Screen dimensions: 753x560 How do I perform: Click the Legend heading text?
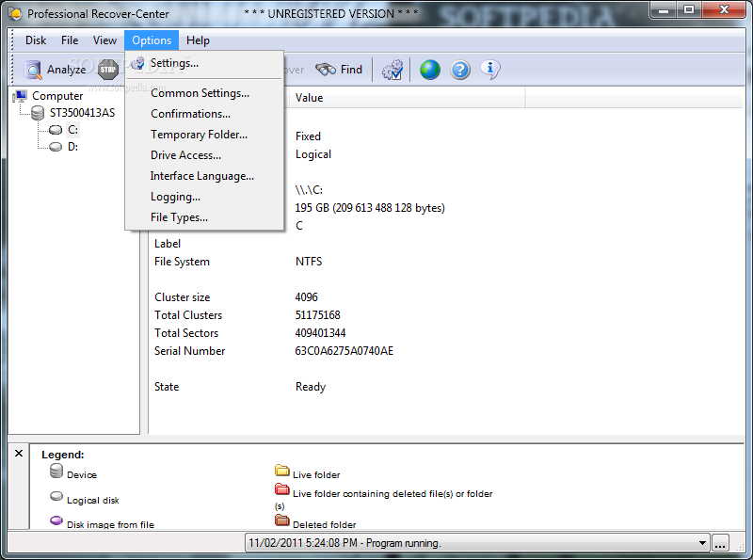63,455
